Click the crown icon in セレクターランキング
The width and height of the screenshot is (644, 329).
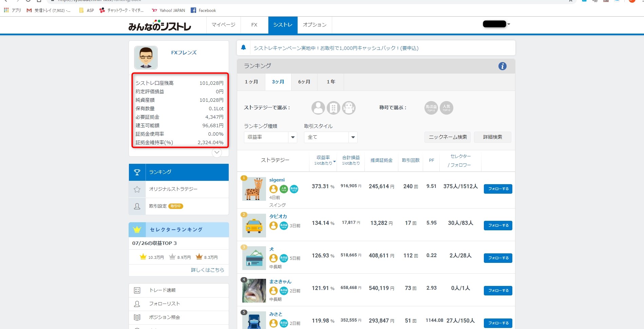(137, 230)
